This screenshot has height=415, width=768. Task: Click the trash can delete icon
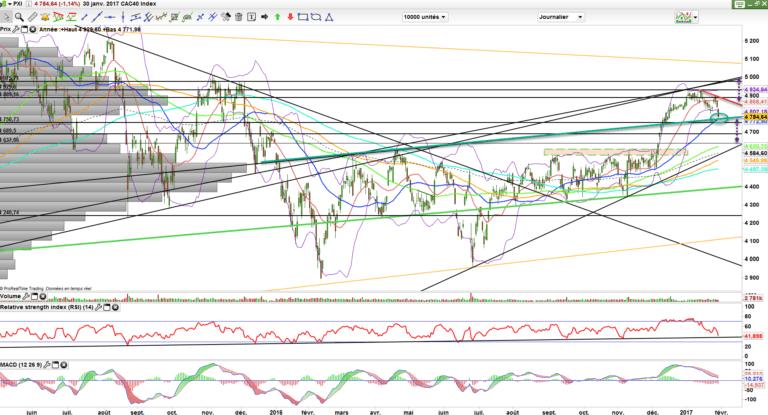click(x=238, y=17)
